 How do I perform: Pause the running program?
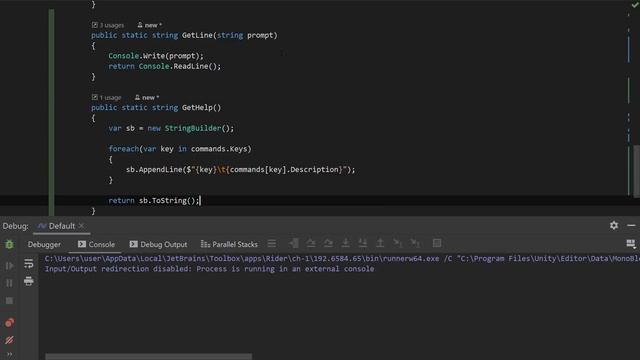click(x=9, y=283)
